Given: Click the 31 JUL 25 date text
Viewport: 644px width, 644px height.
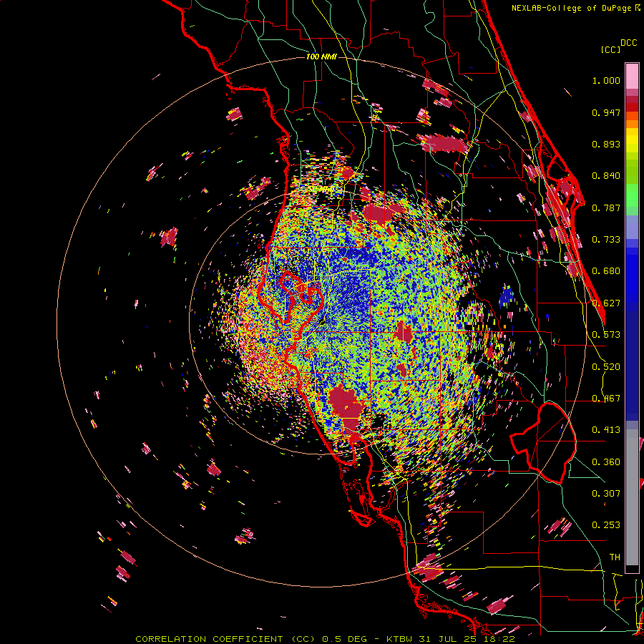Looking at the screenshot, I should [447, 639].
